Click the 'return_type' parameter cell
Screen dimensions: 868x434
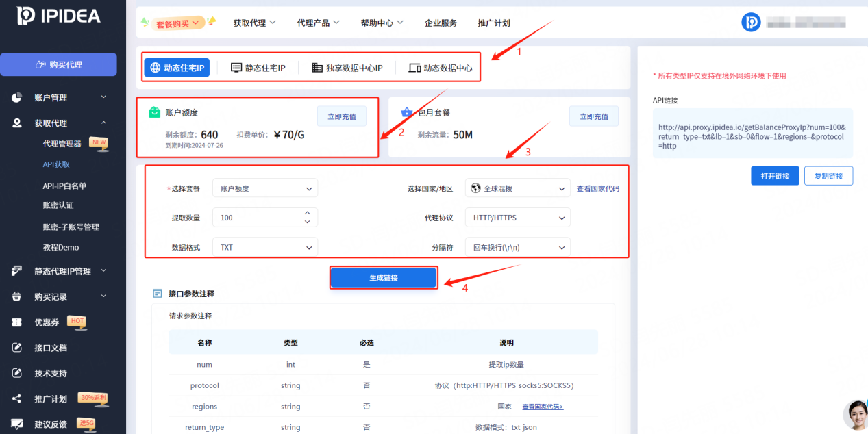[204, 427]
